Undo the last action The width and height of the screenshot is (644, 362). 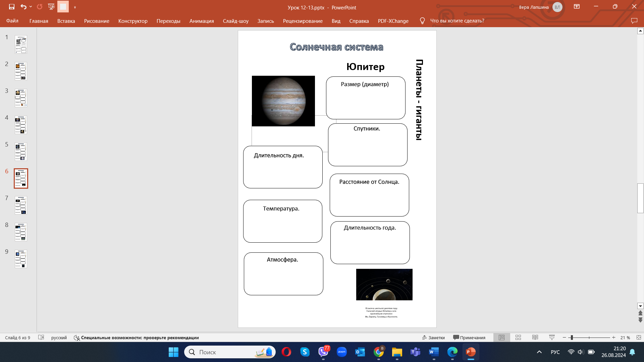click(23, 7)
